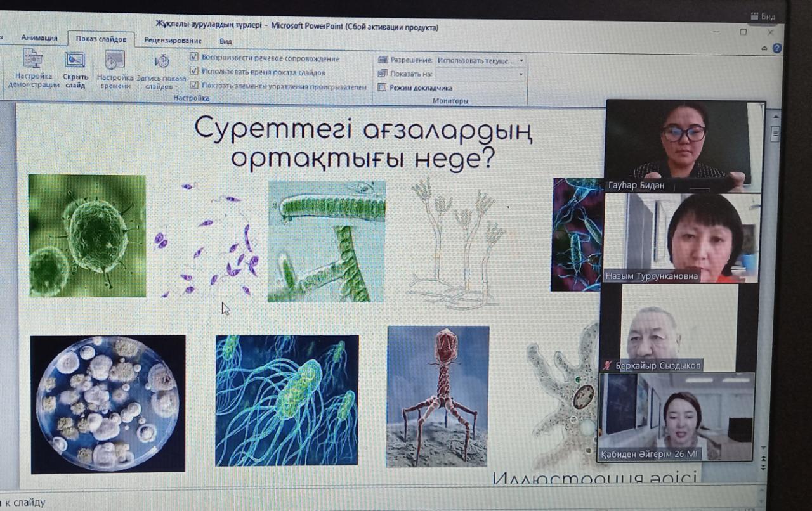Open the Вид layout button of the meeting
Viewport: 812px width, 511px height.
[763, 16]
